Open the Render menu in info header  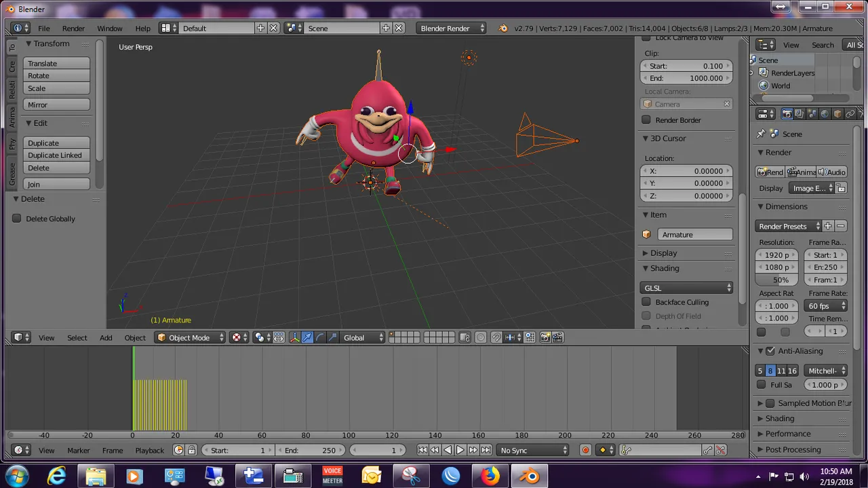pyautogui.click(x=73, y=29)
